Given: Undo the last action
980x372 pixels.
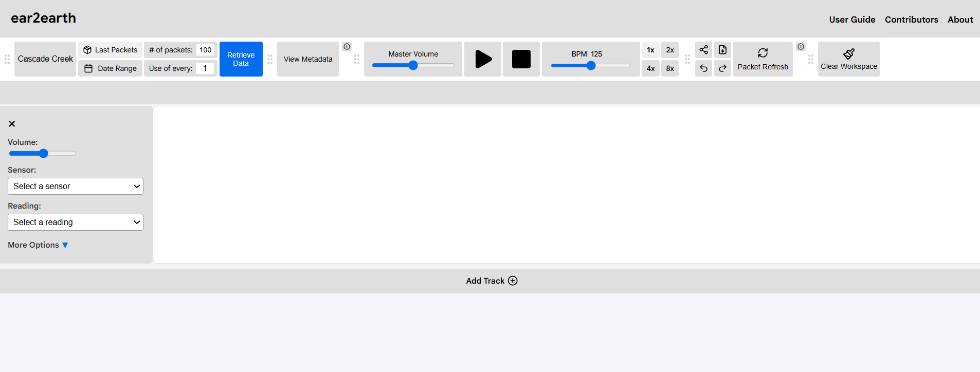Looking at the screenshot, I should click(703, 68).
